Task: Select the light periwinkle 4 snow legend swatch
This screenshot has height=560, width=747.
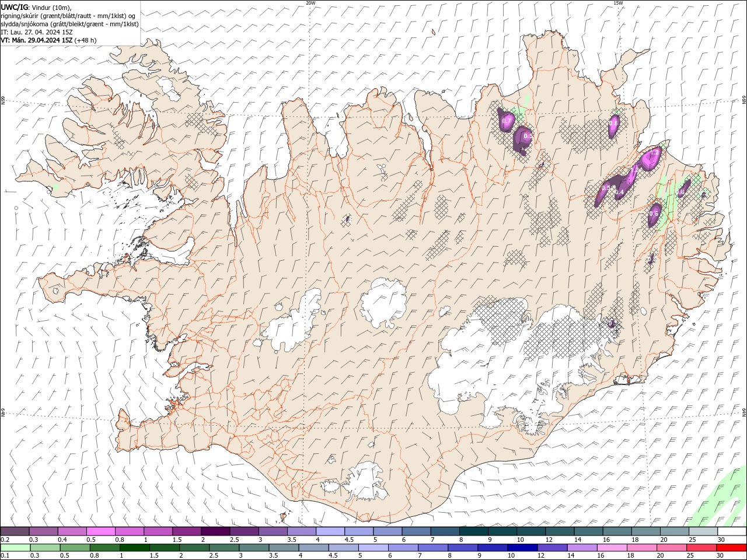Action: pos(330,531)
